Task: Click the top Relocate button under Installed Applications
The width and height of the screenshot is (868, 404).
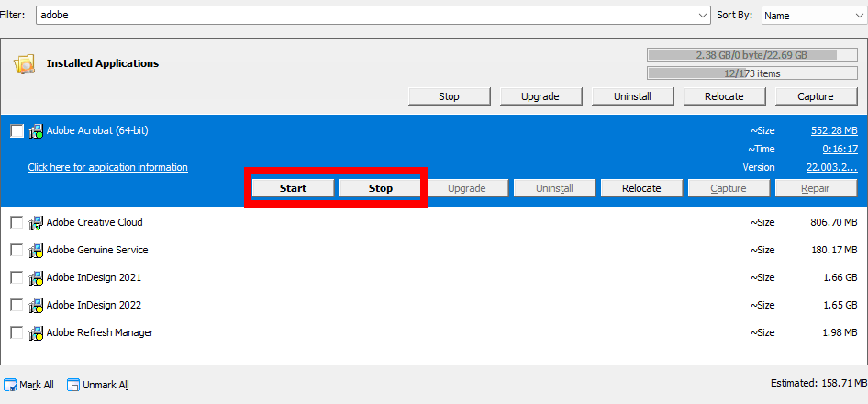Action: [724, 96]
